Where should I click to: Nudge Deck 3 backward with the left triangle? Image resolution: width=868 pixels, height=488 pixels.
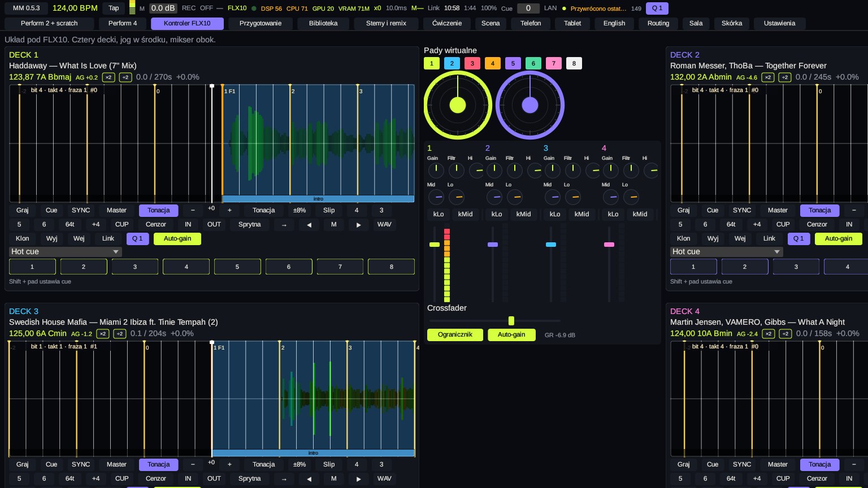point(309,478)
